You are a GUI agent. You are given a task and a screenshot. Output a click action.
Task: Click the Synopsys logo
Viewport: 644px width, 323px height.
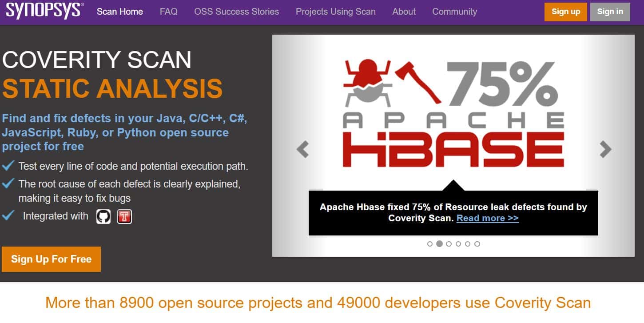tap(44, 11)
